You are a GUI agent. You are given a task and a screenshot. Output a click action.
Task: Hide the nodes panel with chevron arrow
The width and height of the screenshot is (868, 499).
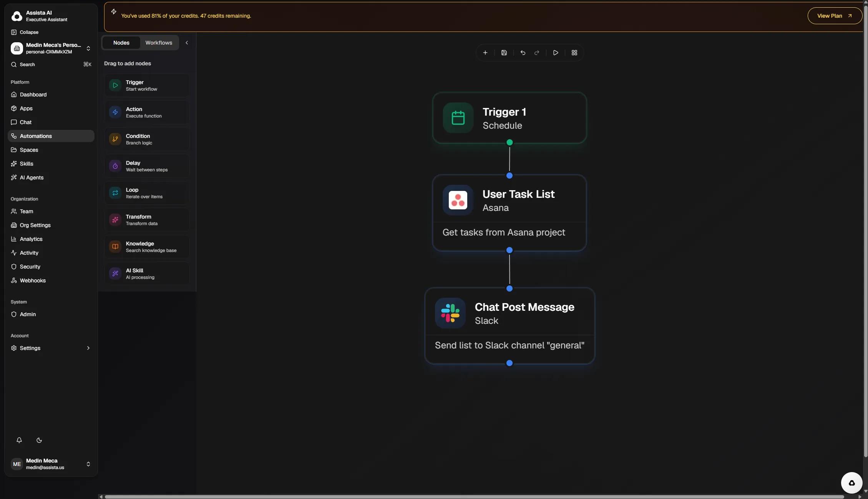(x=187, y=43)
